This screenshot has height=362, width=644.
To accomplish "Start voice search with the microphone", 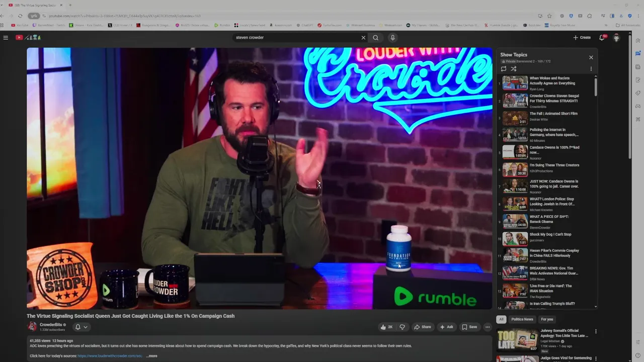I will 392,37.
